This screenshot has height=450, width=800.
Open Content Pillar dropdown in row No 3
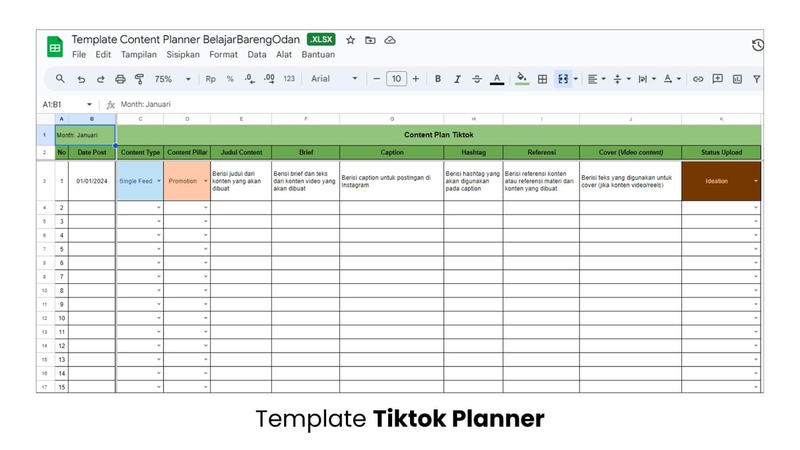(206, 221)
